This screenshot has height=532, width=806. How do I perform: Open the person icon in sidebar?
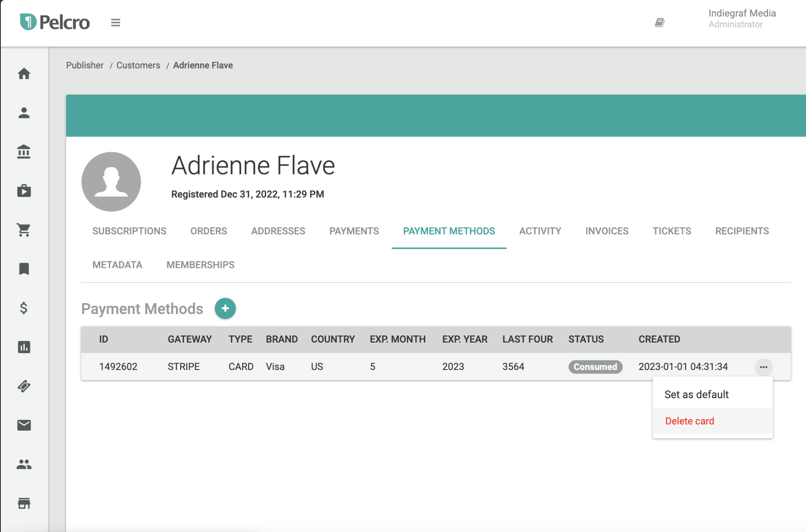pos(24,113)
